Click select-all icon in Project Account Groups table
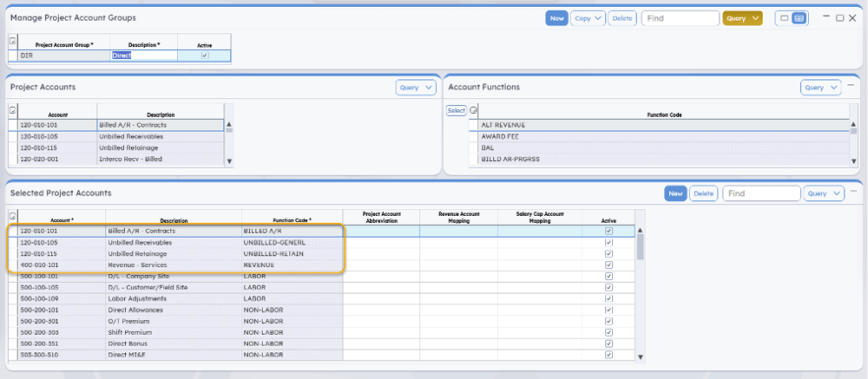Image resolution: width=868 pixels, height=379 pixels. (13, 41)
